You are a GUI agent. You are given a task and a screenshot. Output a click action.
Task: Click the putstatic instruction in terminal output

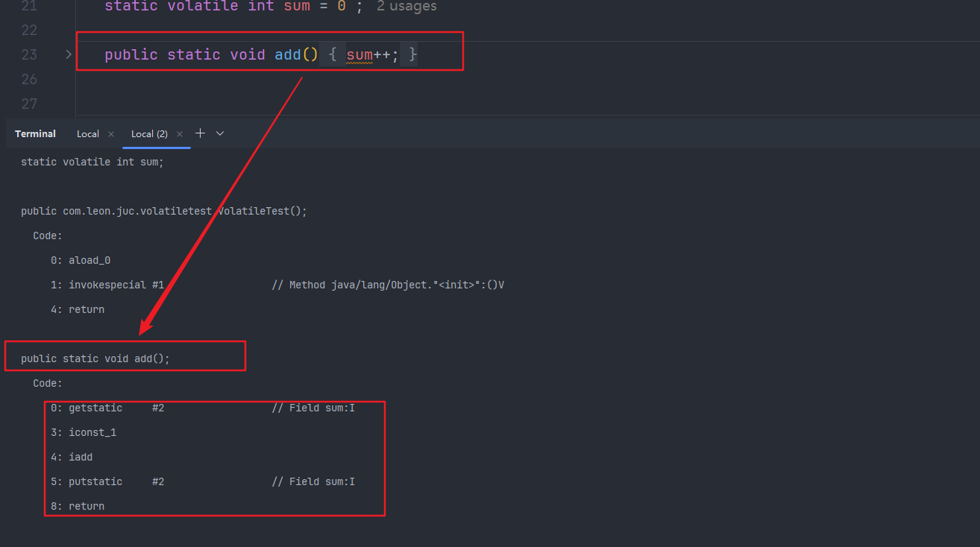tap(95, 482)
